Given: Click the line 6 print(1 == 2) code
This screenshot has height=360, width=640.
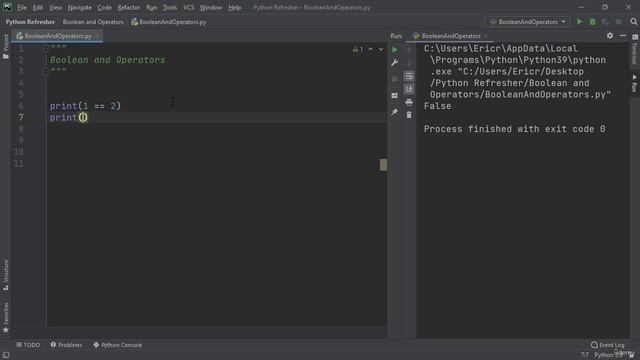Looking at the screenshot, I should coord(85,106).
